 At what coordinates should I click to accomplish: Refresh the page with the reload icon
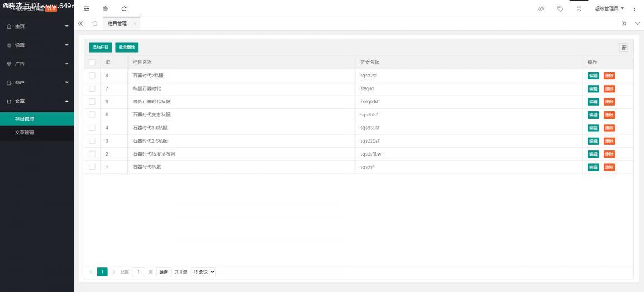tap(124, 8)
